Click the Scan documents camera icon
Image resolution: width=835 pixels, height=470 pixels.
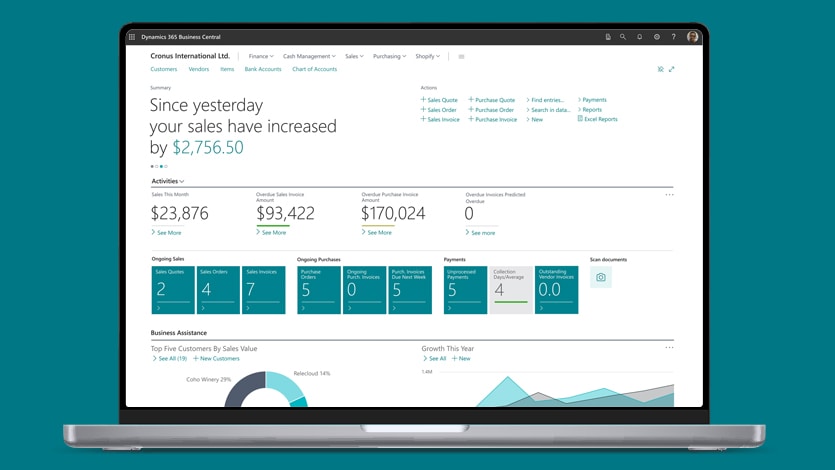click(601, 277)
